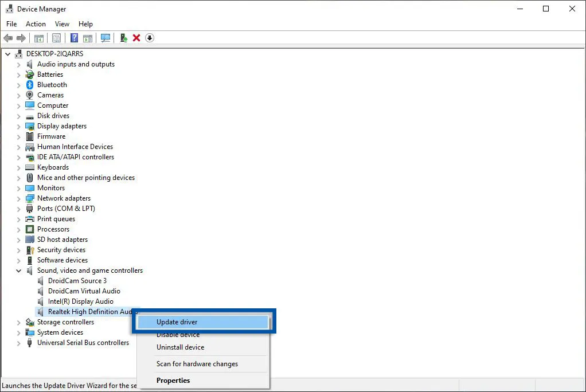This screenshot has width=586, height=392.
Task: Collapse the Sound, video and game controllers category
Action: pos(18,270)
